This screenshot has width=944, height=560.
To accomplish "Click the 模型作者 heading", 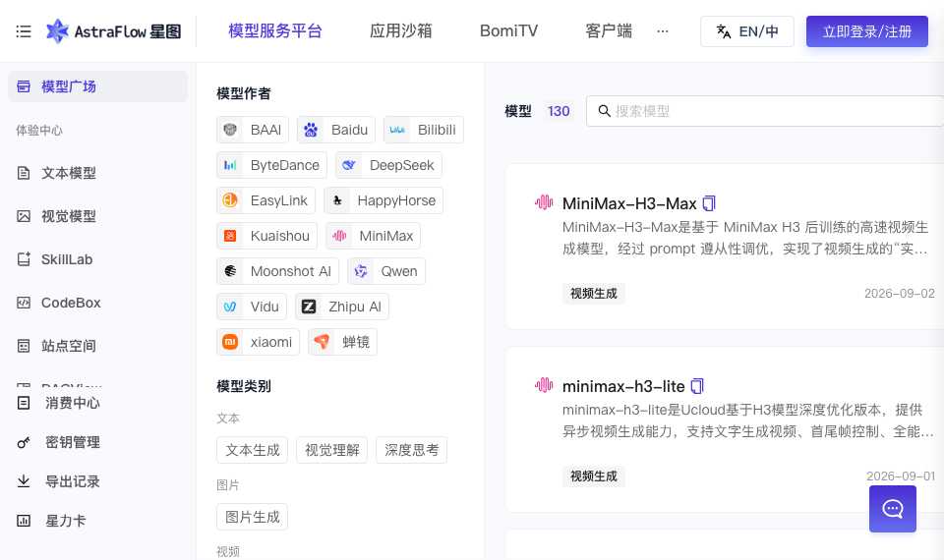I will pos(243,94).
